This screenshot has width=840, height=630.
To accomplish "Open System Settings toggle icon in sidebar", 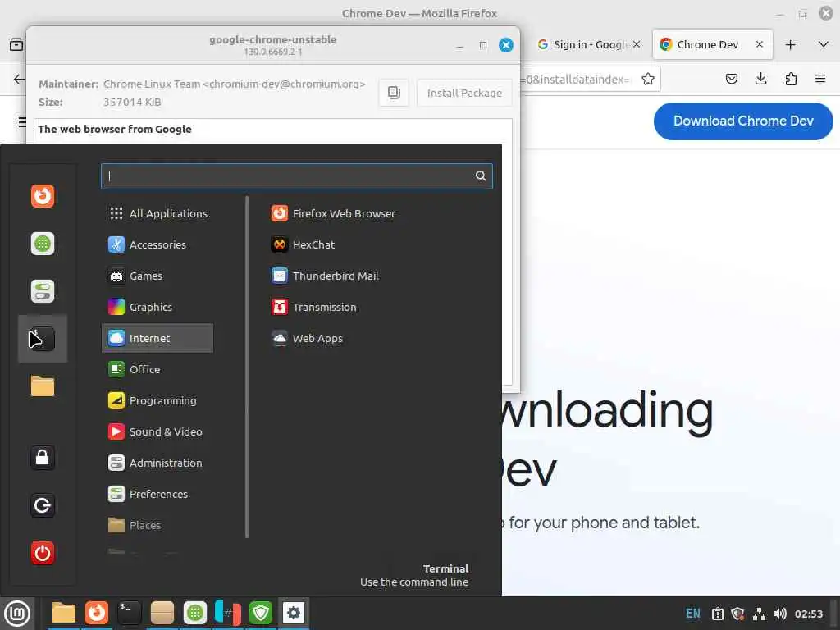I will pos(43,291).
